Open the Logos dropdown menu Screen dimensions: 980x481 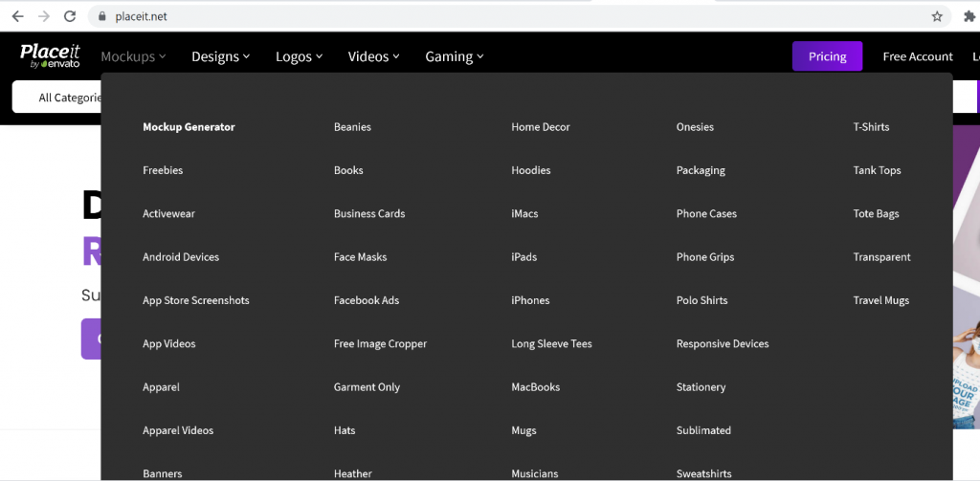pos(299,56)
